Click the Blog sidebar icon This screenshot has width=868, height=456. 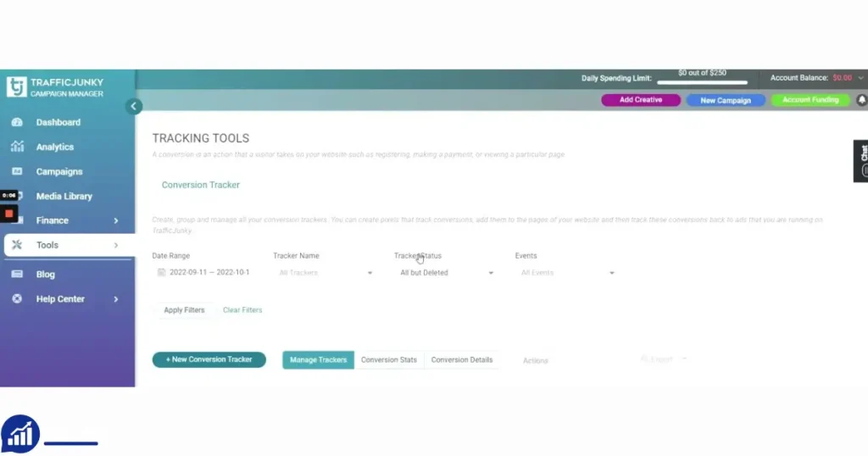[x=17, y=274]
